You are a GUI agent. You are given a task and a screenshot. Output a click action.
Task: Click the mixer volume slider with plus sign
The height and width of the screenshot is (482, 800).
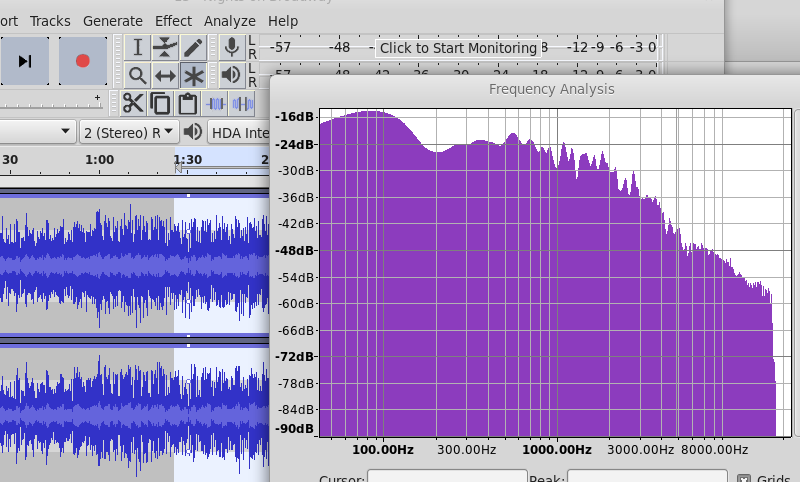click(x=51, y=102)
